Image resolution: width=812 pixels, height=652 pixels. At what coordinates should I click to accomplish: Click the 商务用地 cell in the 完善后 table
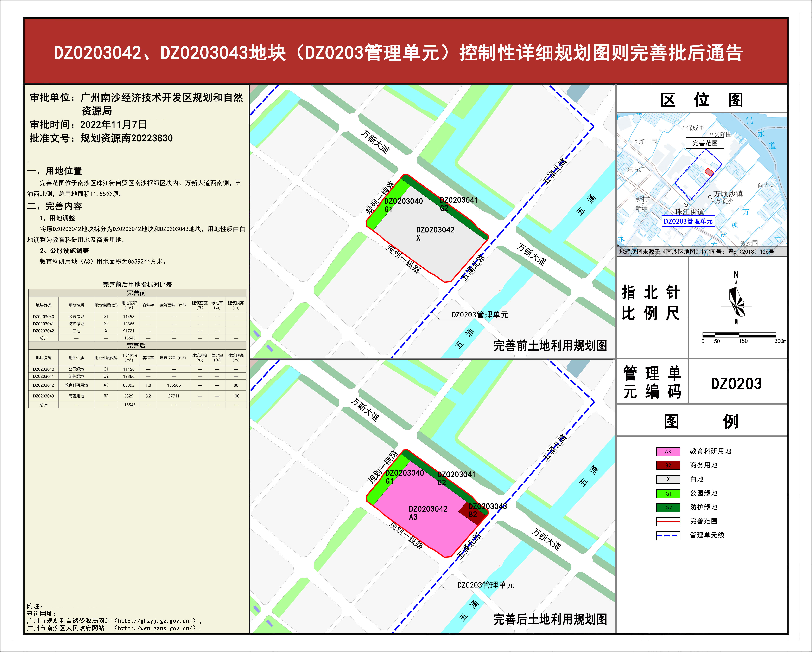pyautogui.click(x=76, y=396)
